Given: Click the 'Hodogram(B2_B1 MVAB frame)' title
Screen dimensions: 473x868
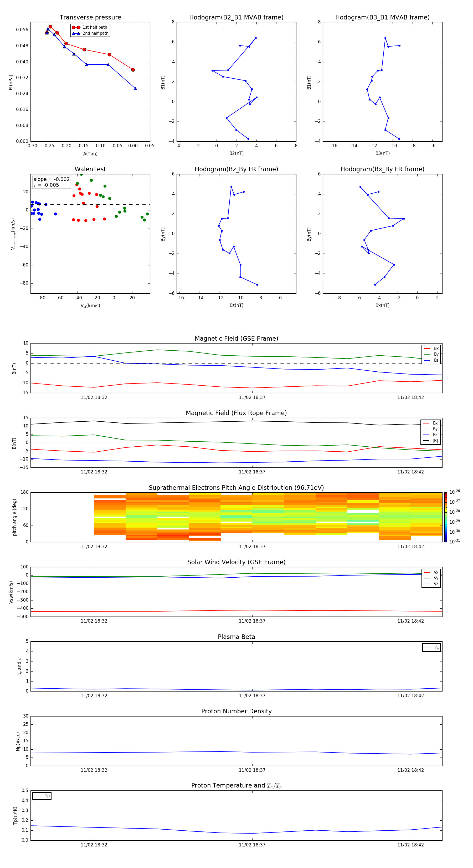Looking at the screenshot, I should click(x=236, y=18).
